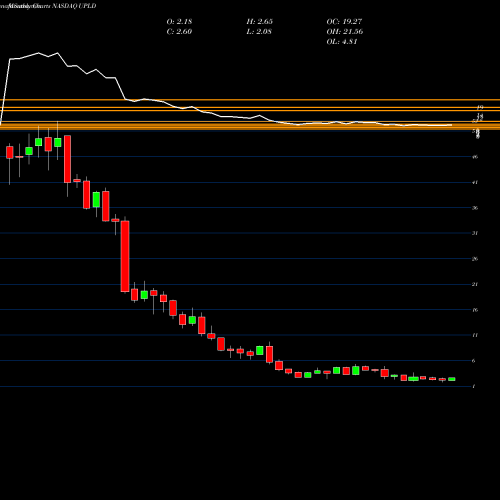Click the '46' price axis label
Viewport: 500px width, 500px height.
[x=475, y=157]
